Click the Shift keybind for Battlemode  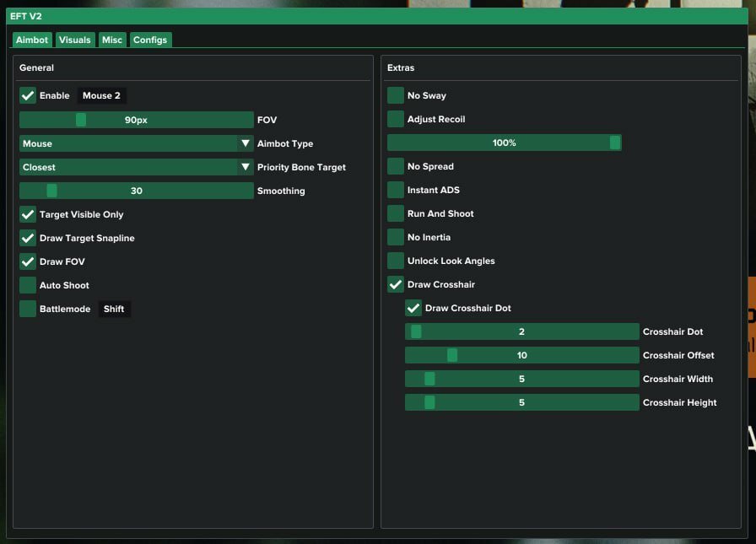[114, 309]
